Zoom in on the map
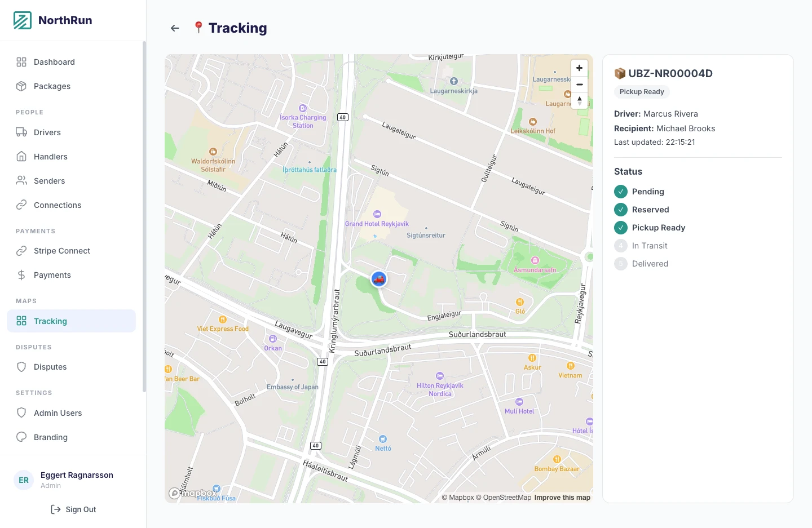The image size is (812, 528). tap(579, 68)
